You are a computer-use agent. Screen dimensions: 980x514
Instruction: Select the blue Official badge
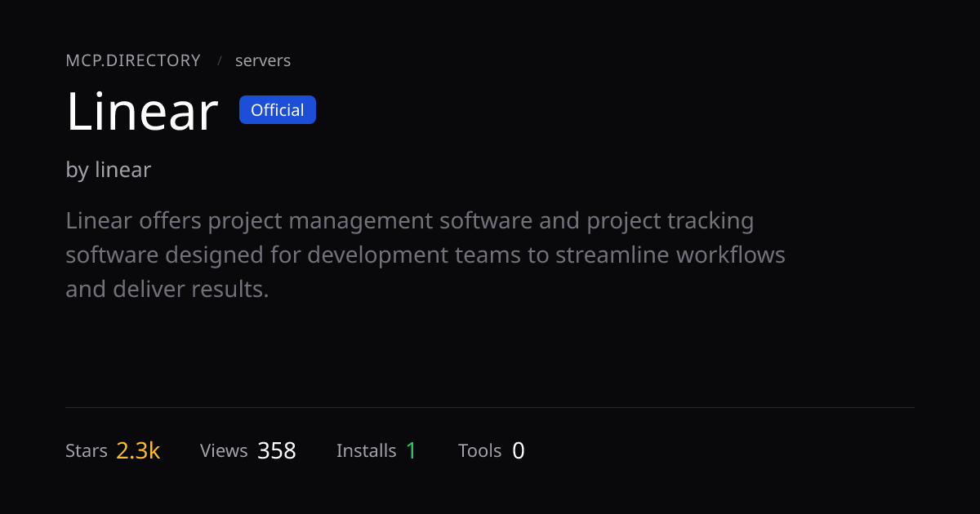point(278,110)
